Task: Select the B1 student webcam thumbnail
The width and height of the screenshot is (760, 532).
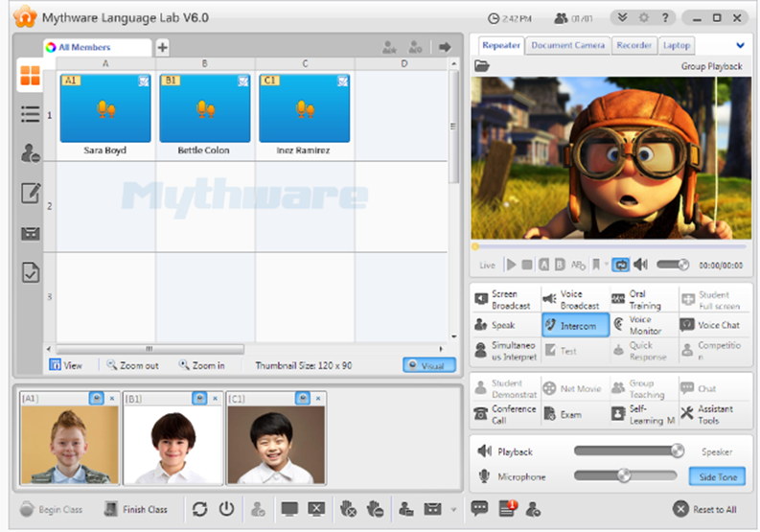Action: [x=171, y=445]
